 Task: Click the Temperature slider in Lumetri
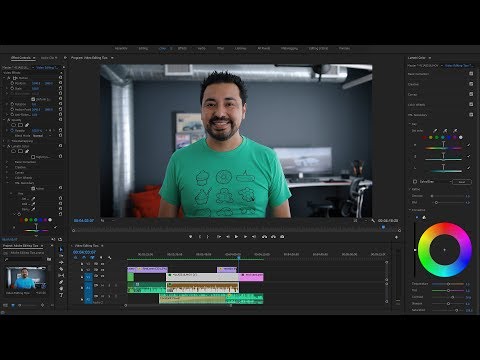[x=448, y=284]
